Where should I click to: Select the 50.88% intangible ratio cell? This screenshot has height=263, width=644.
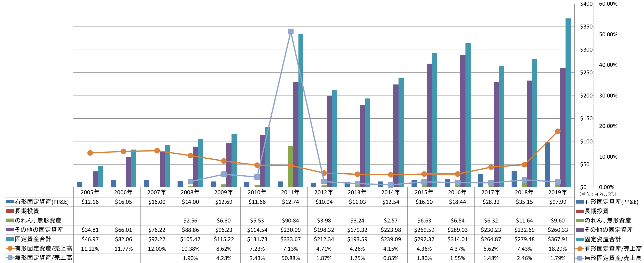[x=290, y=258]
